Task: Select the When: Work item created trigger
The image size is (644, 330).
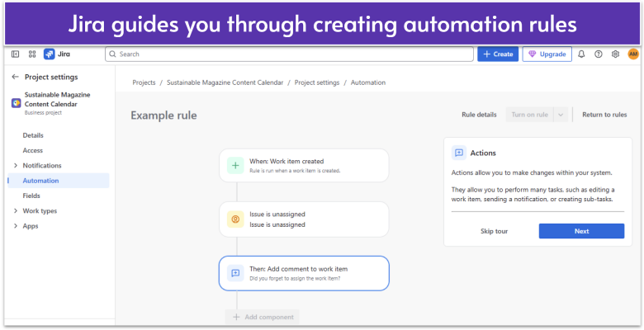Action: [x=304, y=165]
